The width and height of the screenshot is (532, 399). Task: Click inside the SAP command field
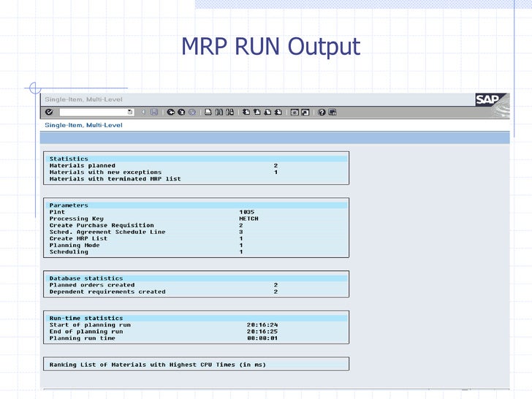pyautogui.click(x=93, y=112)
